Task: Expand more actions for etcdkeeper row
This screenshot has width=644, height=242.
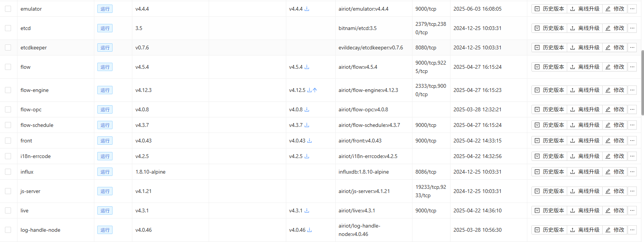Action: click(632, 47)
